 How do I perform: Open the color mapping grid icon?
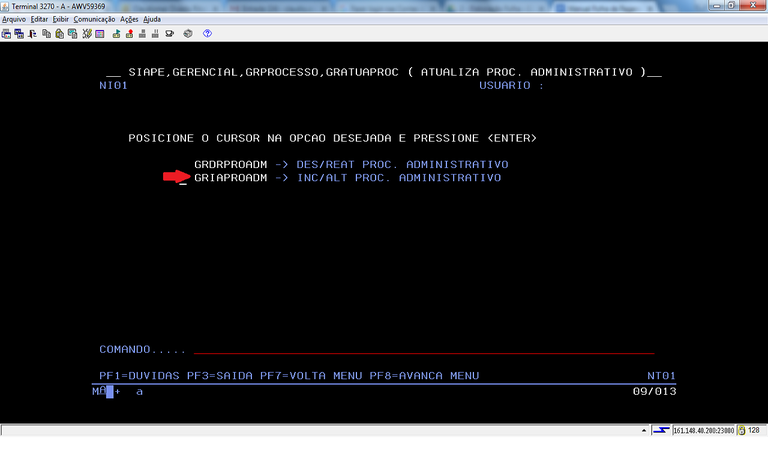[100, 34]
